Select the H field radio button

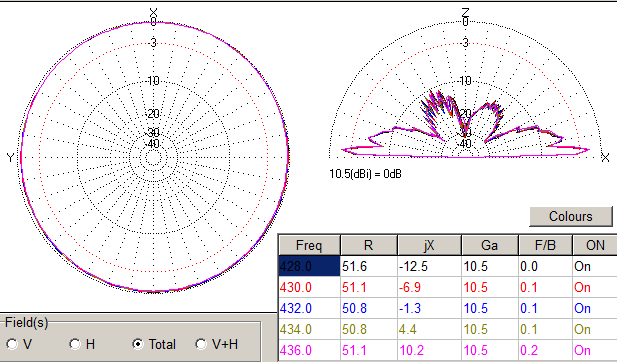point(75,344)
